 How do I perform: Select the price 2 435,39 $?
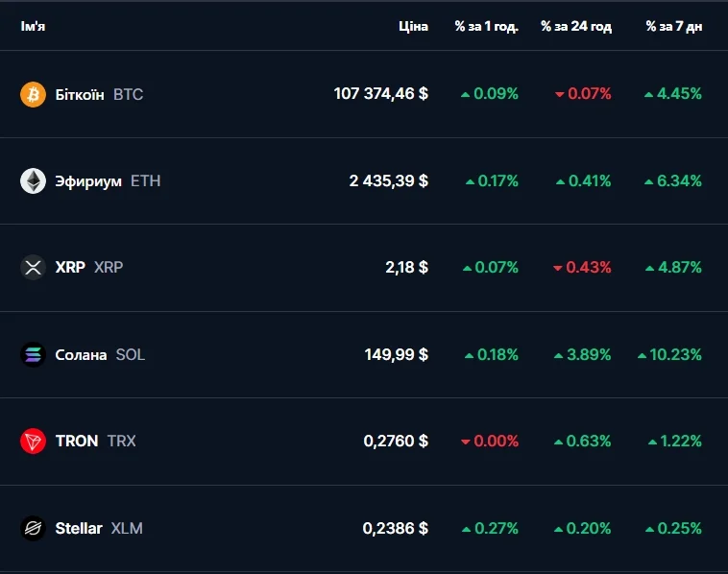389,181
